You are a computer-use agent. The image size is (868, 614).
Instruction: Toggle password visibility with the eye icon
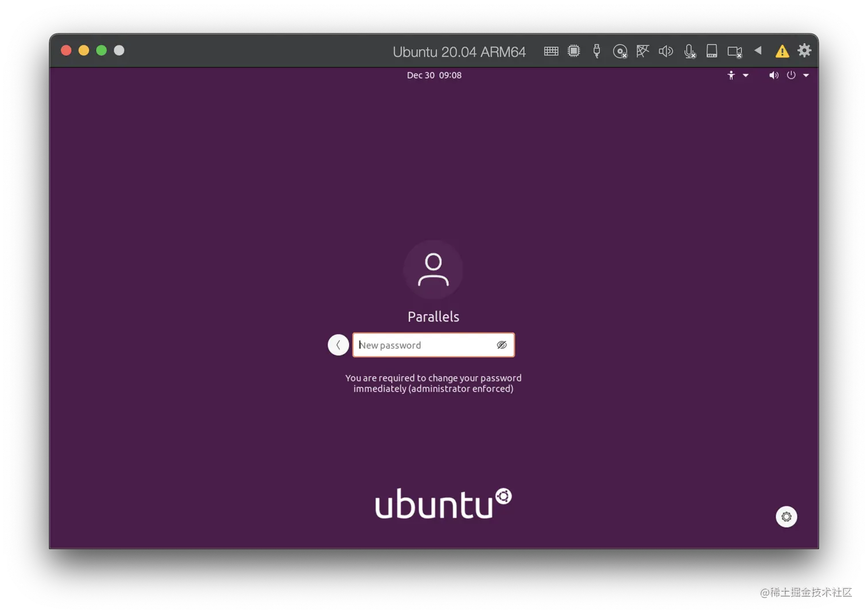click(x=502, y=345)
